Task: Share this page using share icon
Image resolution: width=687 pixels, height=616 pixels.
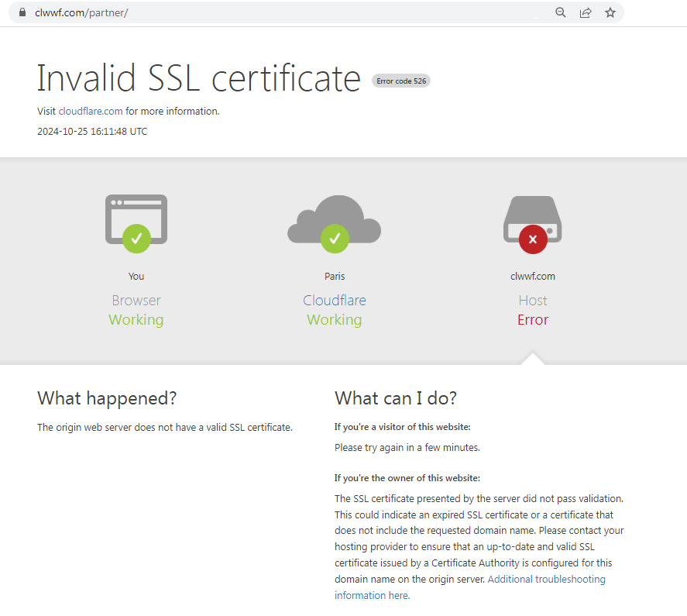Action: [586, 12]
